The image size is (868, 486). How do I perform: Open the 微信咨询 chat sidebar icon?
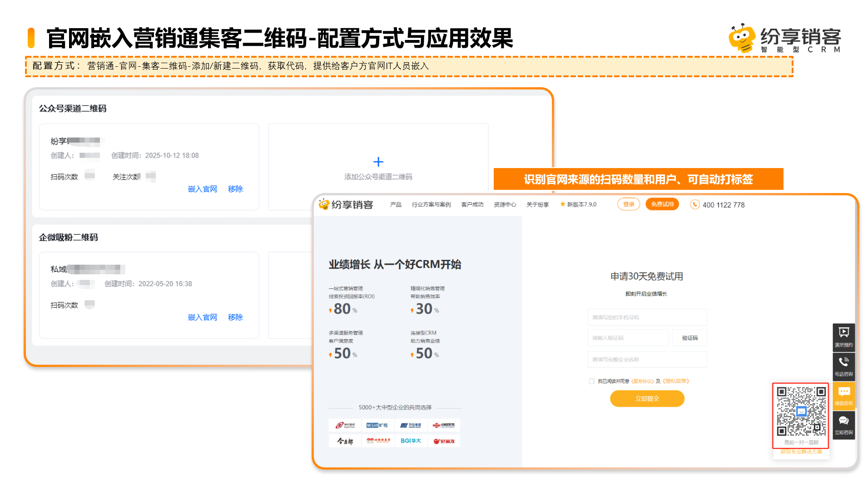point(843,396)
